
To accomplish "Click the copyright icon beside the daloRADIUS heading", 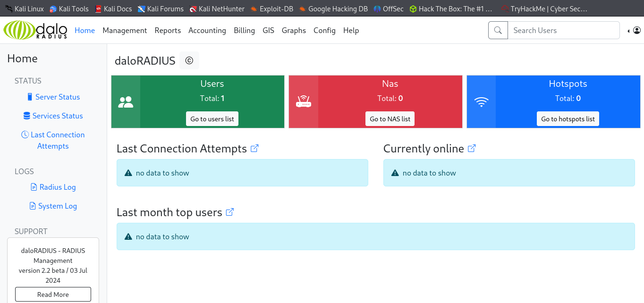I will (189, 60).
